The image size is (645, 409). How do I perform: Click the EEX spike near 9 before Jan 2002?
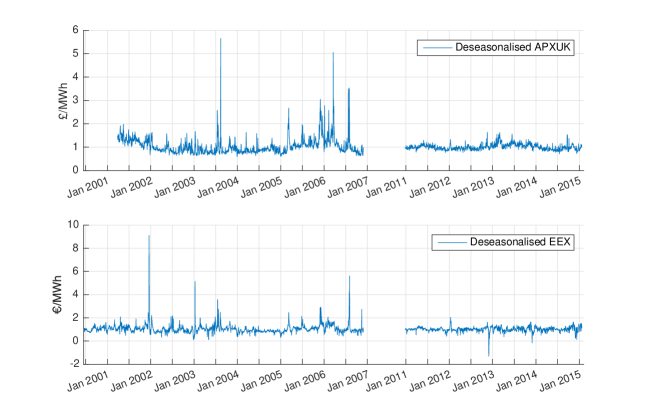point(149,236)
